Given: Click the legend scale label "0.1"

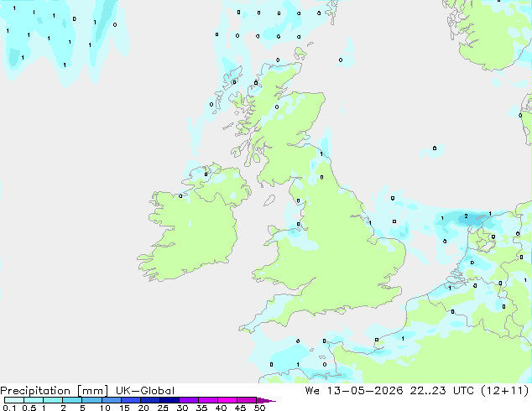Looking at the screenshot, I should tap(9, 408).
